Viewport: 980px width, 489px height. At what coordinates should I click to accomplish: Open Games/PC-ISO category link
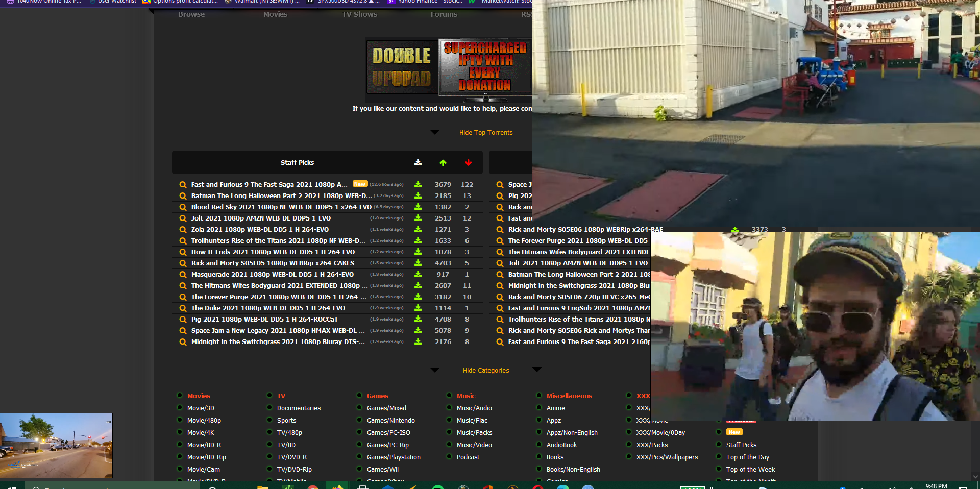click(x=388, y=433)
